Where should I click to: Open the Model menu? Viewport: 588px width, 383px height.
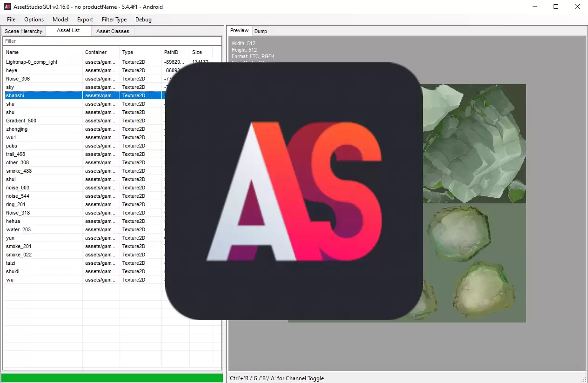(x=60, y=20)
